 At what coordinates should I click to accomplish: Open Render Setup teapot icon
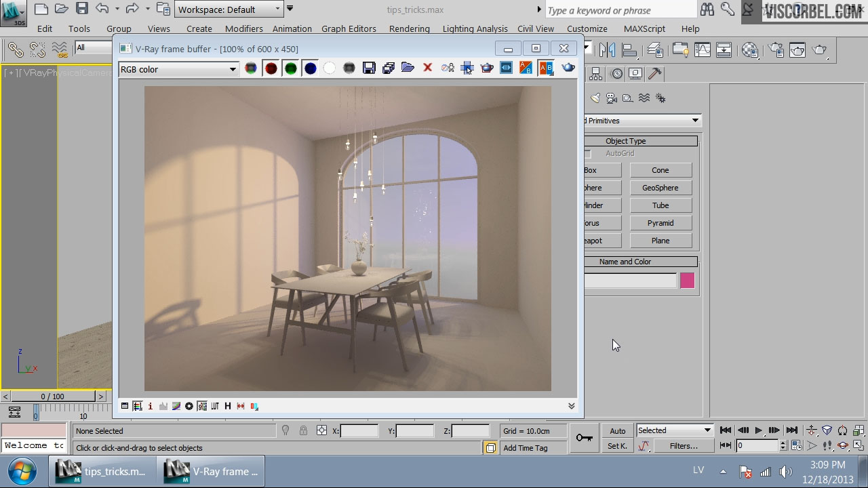click(776, 50)
